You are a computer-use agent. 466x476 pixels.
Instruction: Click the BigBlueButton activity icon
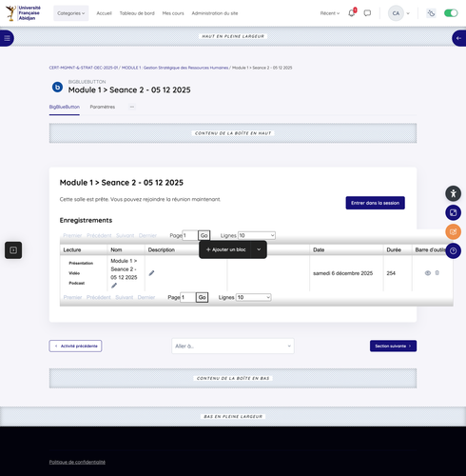57,87
